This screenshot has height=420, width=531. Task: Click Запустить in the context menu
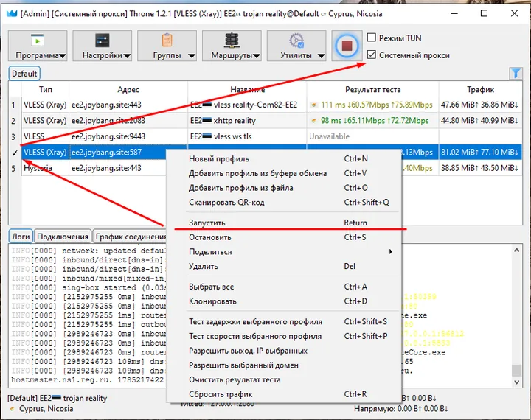pos(284,223)
